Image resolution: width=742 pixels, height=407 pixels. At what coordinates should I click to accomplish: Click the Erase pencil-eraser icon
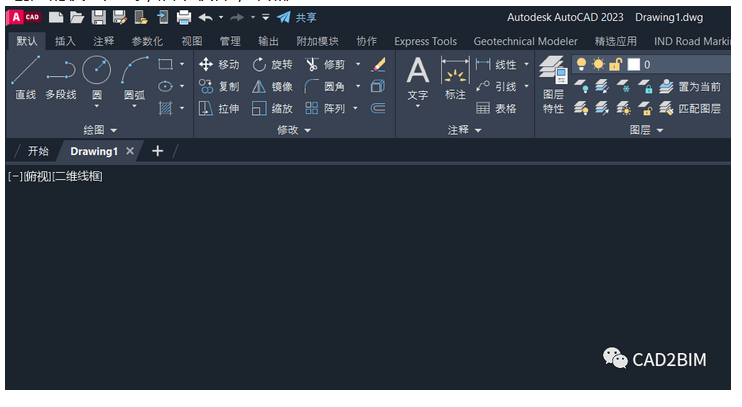[378, 64]
